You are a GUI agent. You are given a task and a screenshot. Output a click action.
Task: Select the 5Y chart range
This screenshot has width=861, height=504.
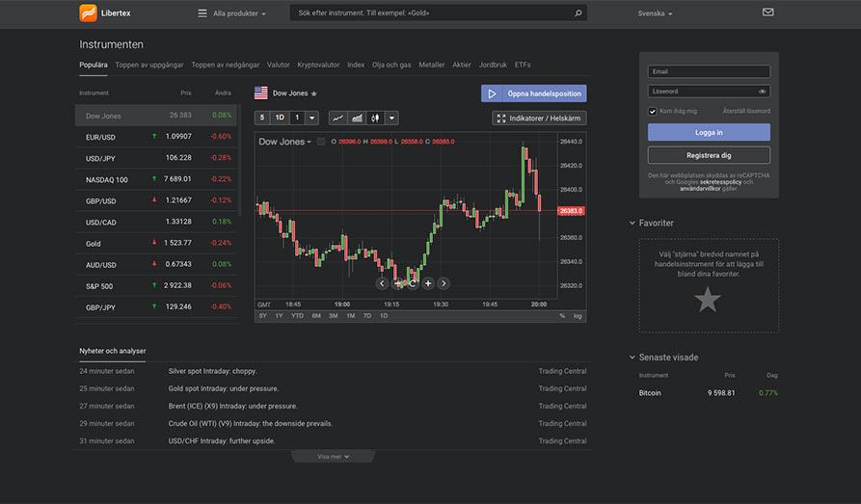coord(263,316)
